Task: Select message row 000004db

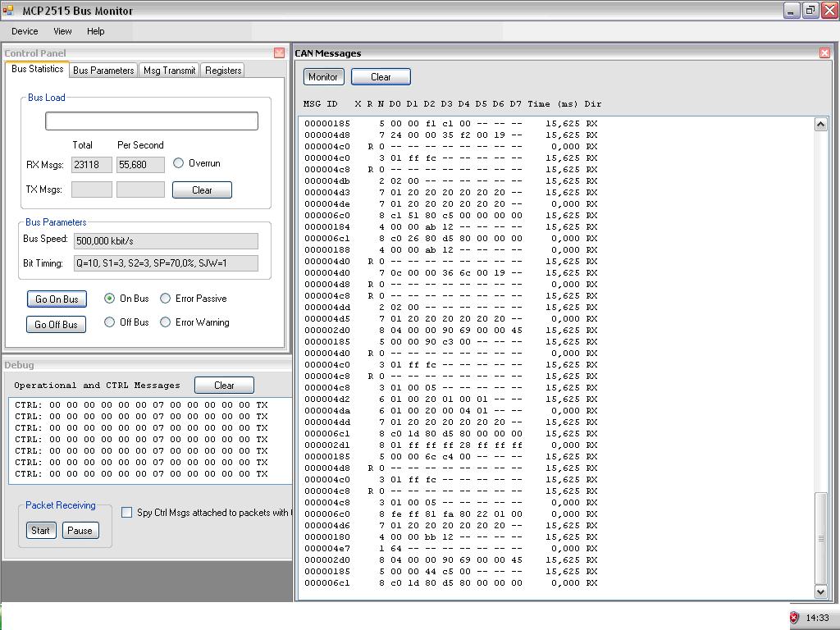Action: (x=451, y=181)
